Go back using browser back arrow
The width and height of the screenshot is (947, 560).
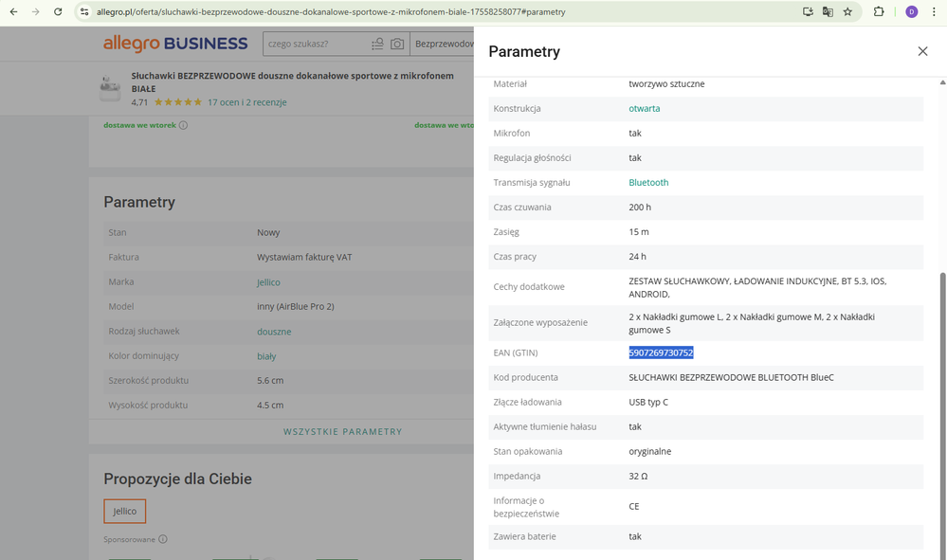pos(13,12)
